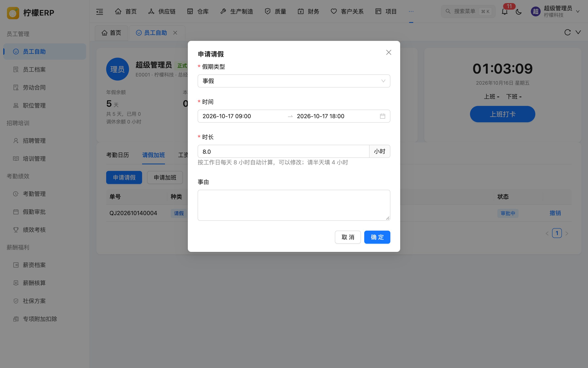Screen dimensions: 588x368
Task: Open the 财务 top menu
Action: click(x=308, y=11)
